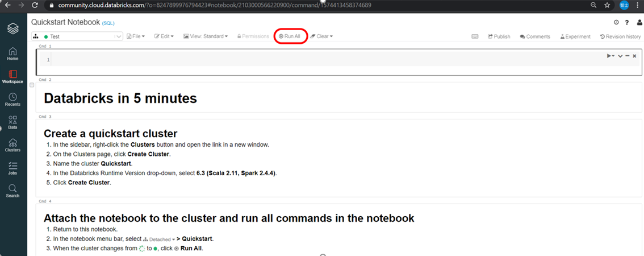Open the Edit menu
Viewport: 644px width, 256px height.
click(164, 36)
